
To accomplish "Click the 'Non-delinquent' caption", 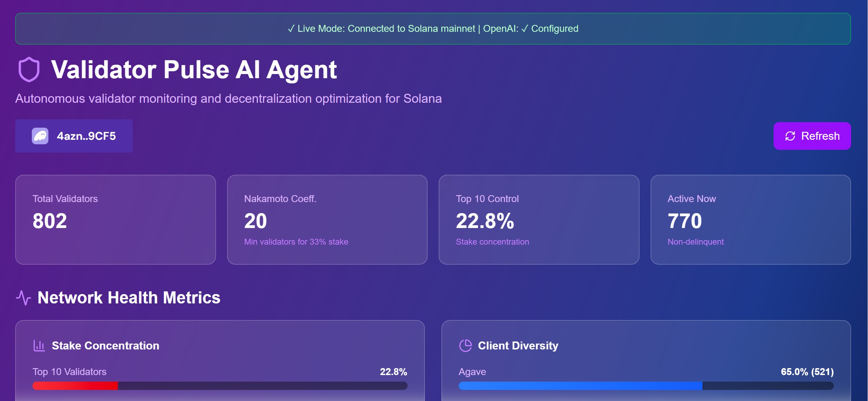I will (x=696, y=242).
